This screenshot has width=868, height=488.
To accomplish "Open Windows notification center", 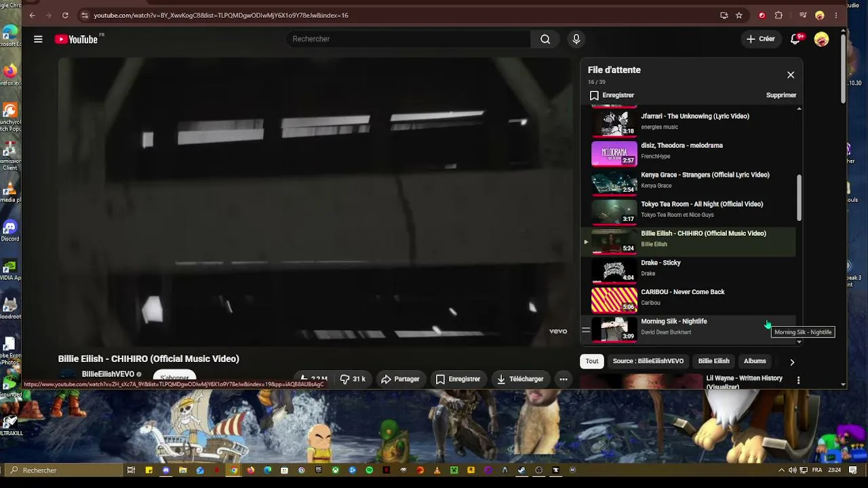I will [x=853, y=470].
